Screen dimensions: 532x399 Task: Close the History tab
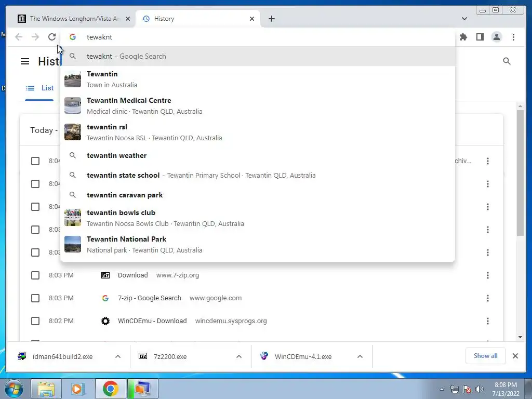pos(252,19)
